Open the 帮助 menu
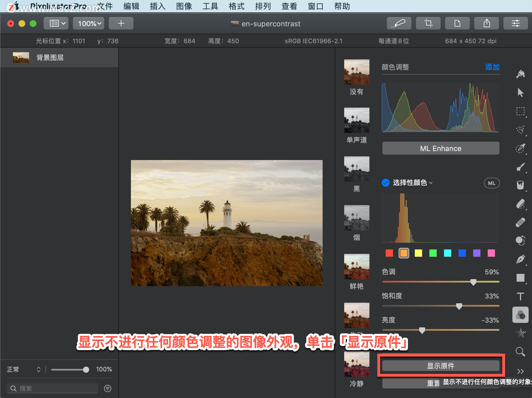The height and width of the screenshot is (398, 532). 342,6
